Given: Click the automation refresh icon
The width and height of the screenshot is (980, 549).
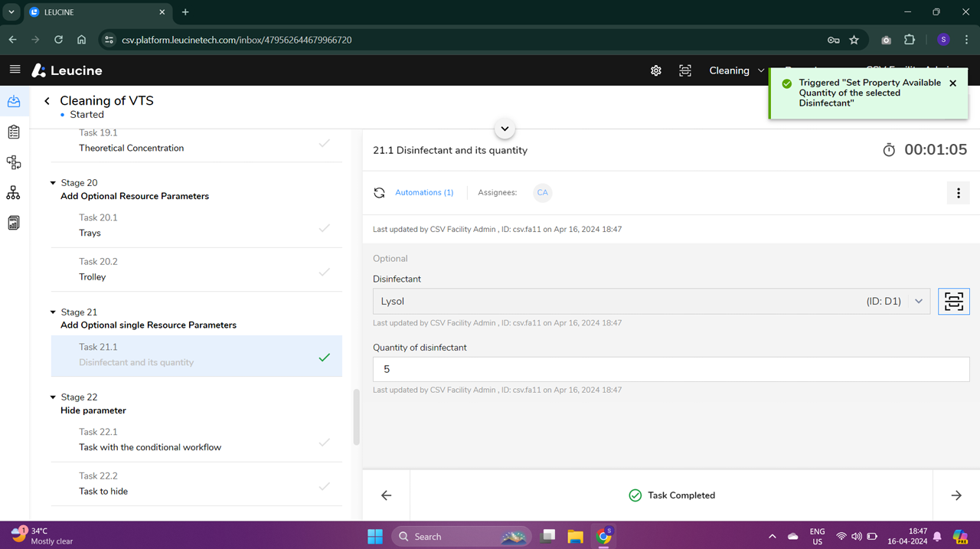Looking at the screenshot, I should tap(379, 193).
